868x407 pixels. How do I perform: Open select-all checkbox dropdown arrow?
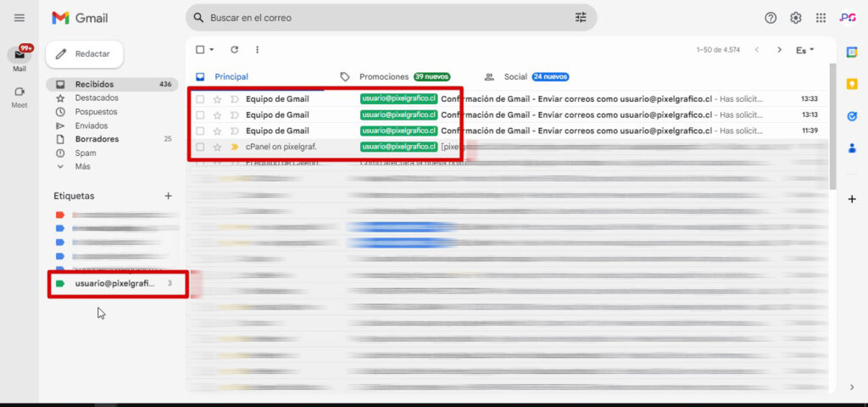212,50
